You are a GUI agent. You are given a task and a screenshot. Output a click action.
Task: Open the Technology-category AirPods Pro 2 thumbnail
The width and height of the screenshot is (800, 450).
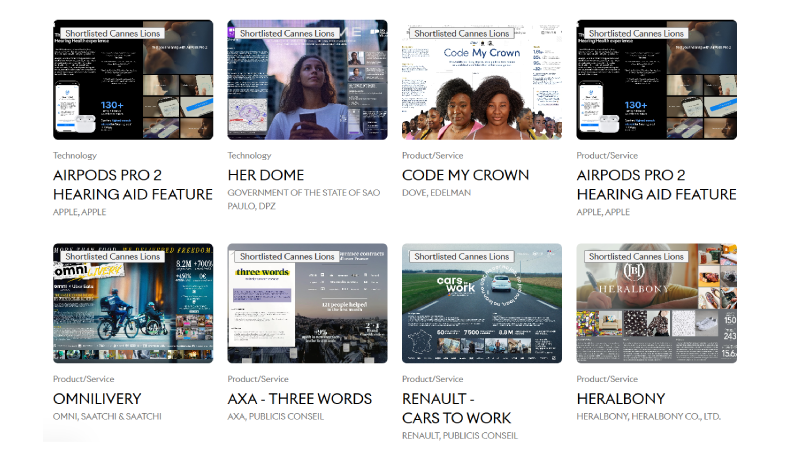(x=133, y=80)
